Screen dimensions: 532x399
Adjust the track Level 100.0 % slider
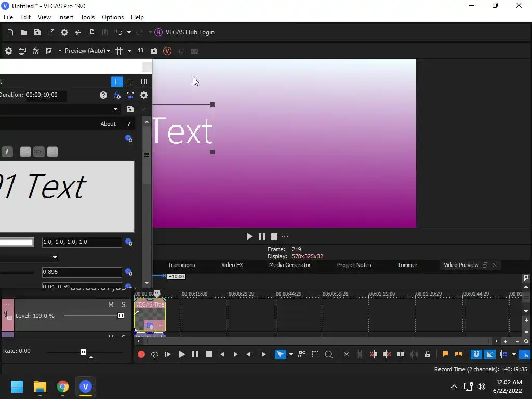pyautogui.click(x=121, y=316)
